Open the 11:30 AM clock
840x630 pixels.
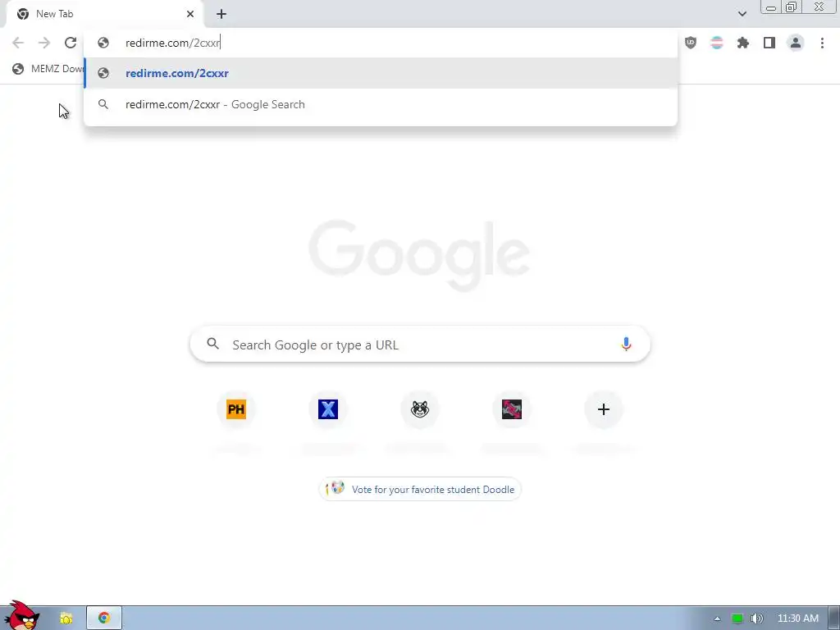coord(797,619)
